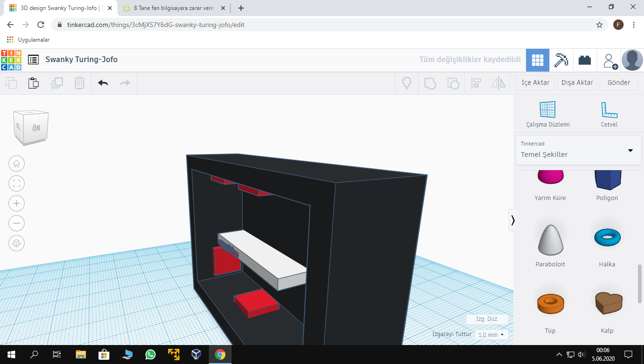This screenshot has height=364, width=644.
Task: Open the user profile avatar
Action: 632,60
